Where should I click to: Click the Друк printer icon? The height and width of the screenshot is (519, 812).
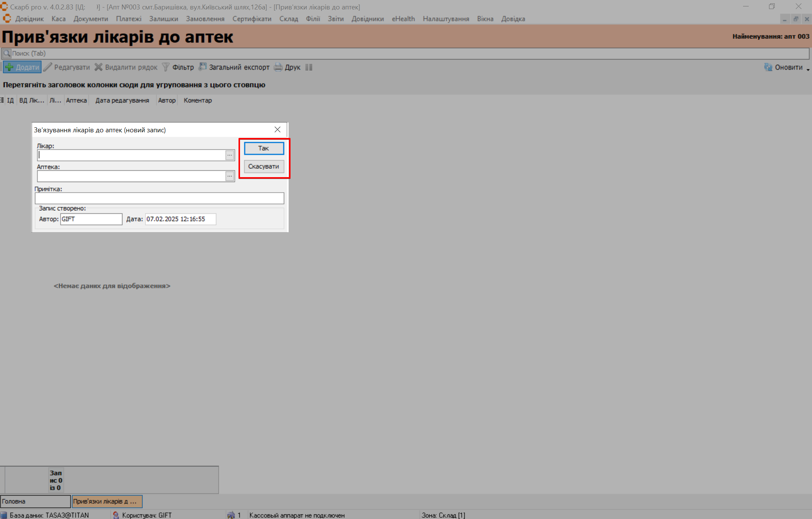(278, 67)
